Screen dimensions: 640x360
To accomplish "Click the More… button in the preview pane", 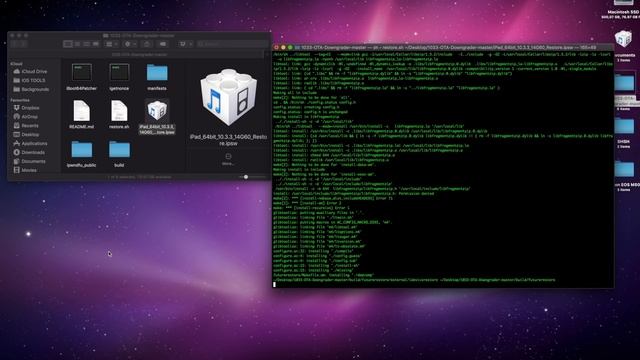I will [228, 159].
